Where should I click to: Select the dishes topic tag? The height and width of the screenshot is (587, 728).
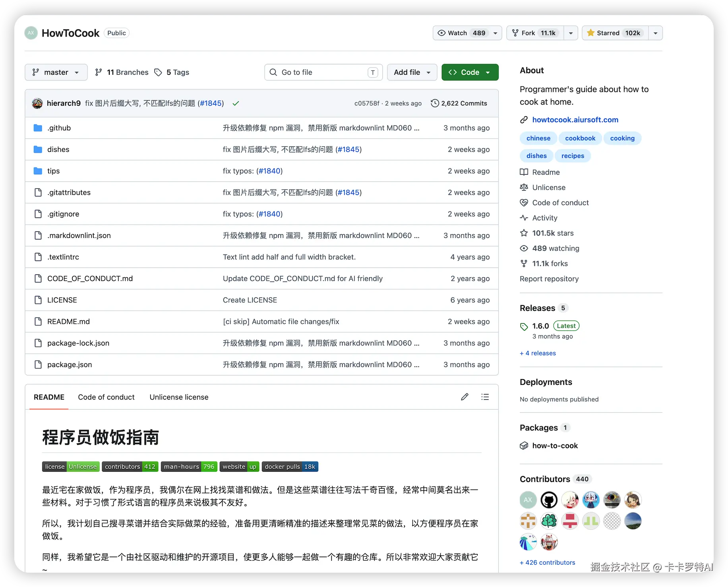pos(536,156)
